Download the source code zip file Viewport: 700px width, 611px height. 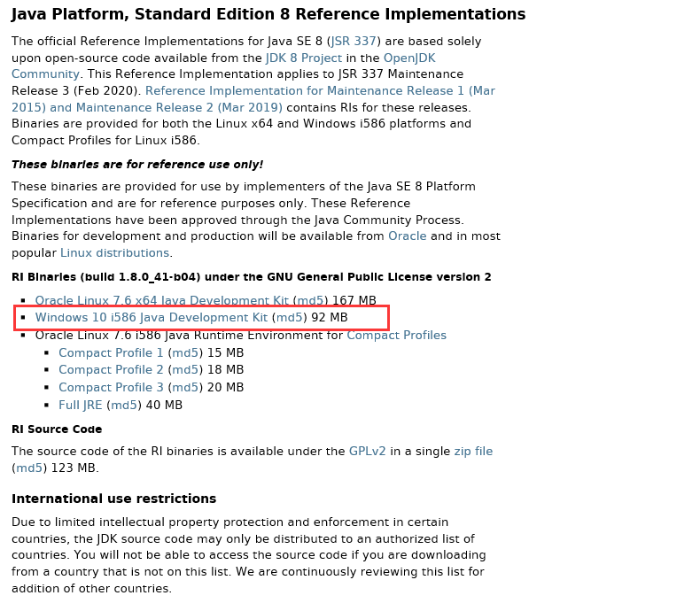(473, 452)
